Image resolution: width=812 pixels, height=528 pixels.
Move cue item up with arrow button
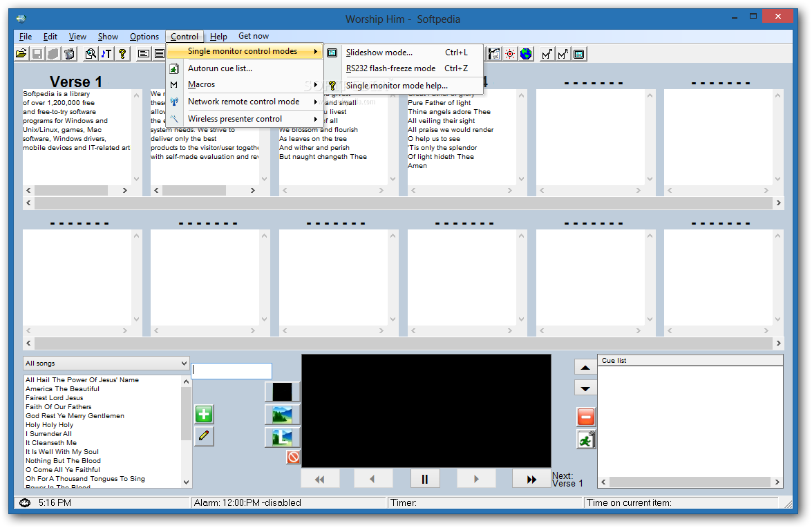[x=585, y=367]
